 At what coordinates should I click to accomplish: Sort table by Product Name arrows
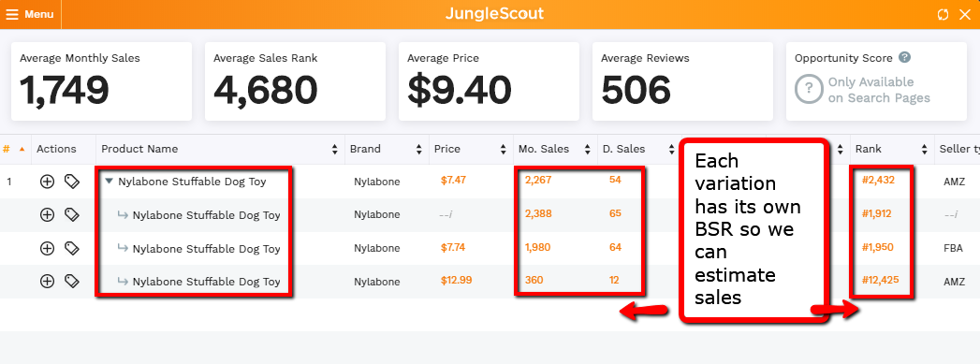coord(335,149)
